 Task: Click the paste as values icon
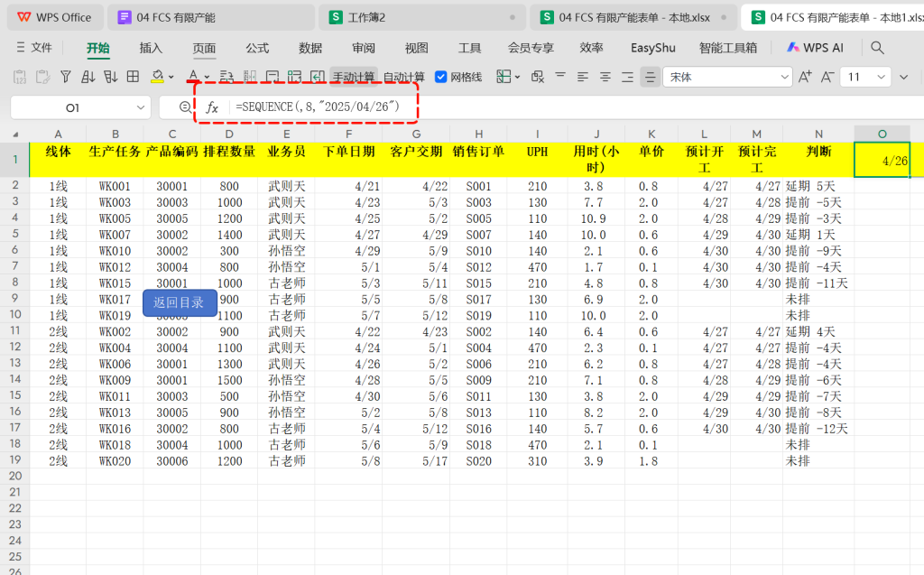click(20, 77)
